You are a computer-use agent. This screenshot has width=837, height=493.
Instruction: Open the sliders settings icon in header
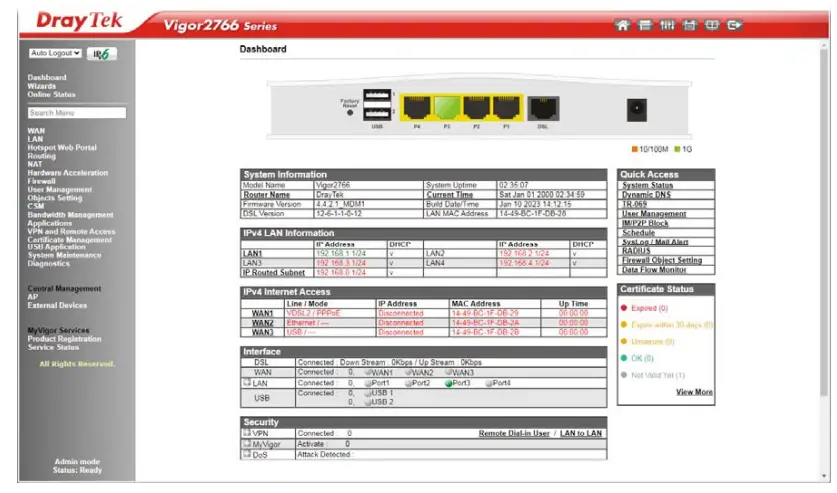(x=667, y=25)
